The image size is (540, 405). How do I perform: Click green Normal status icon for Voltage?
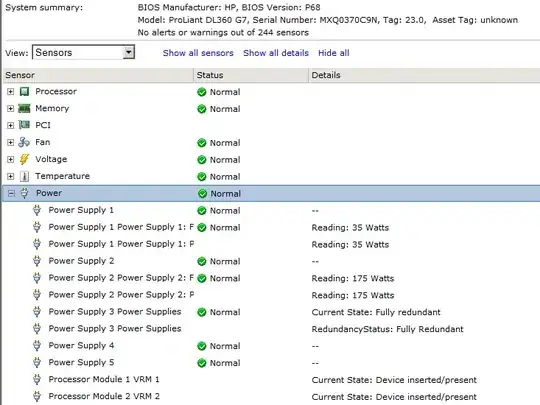(201, 160)
